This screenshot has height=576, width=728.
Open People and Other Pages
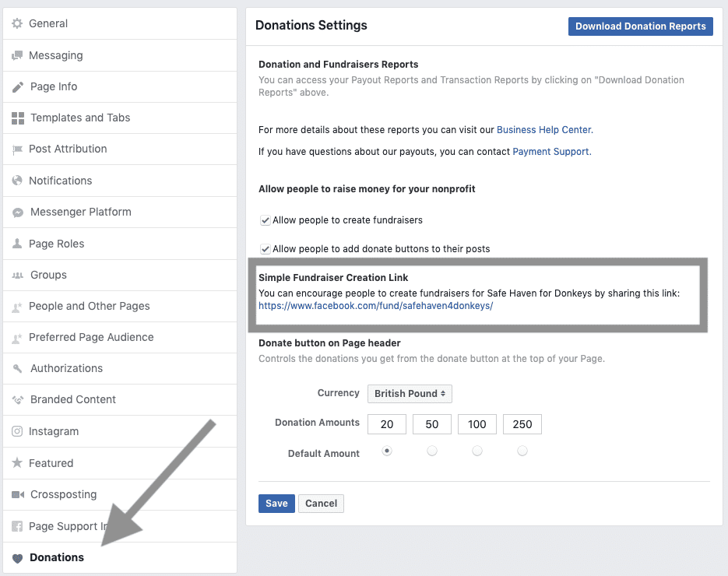pos(120,307)
